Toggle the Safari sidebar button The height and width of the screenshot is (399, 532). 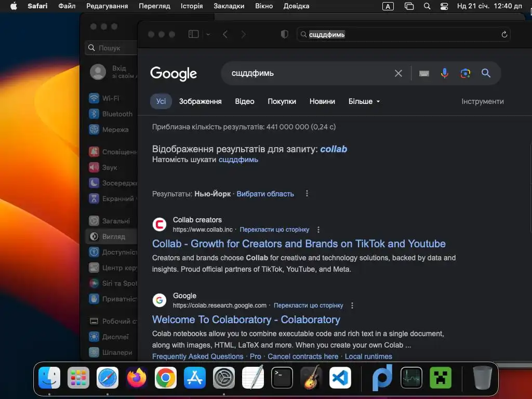pyautogui.click(x=193, y=34)
